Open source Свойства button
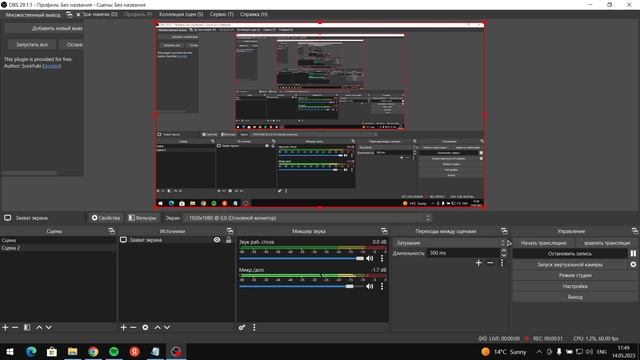The height and width of the screenshot is (360, 640). (x=106, y=218)
